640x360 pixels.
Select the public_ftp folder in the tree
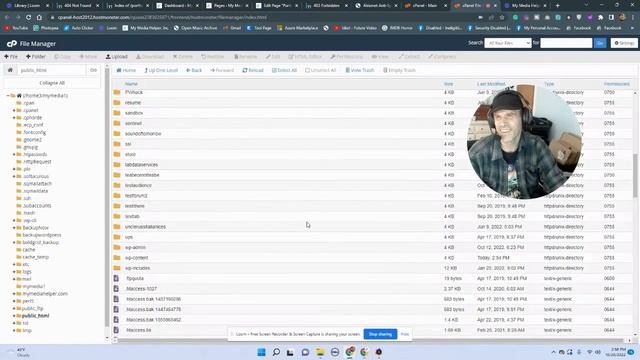click(32, 309)
